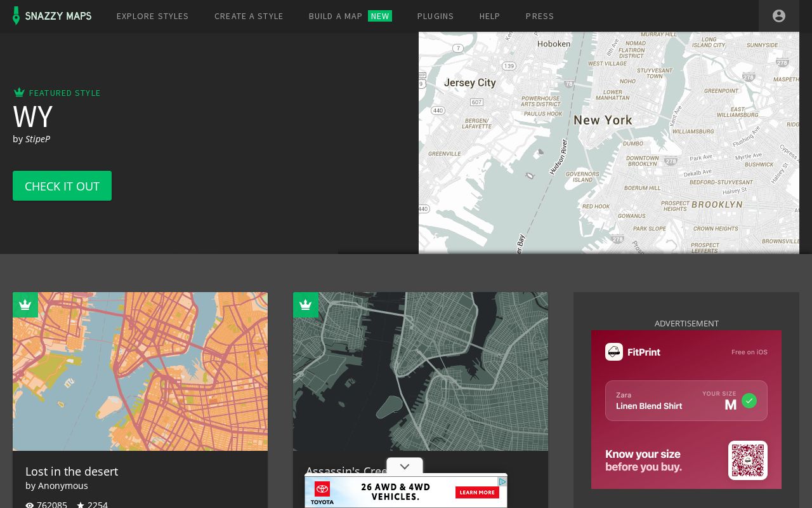Open Build a Map menu item
The height and width of the screenshot is (508, 812).
(336, 16)
